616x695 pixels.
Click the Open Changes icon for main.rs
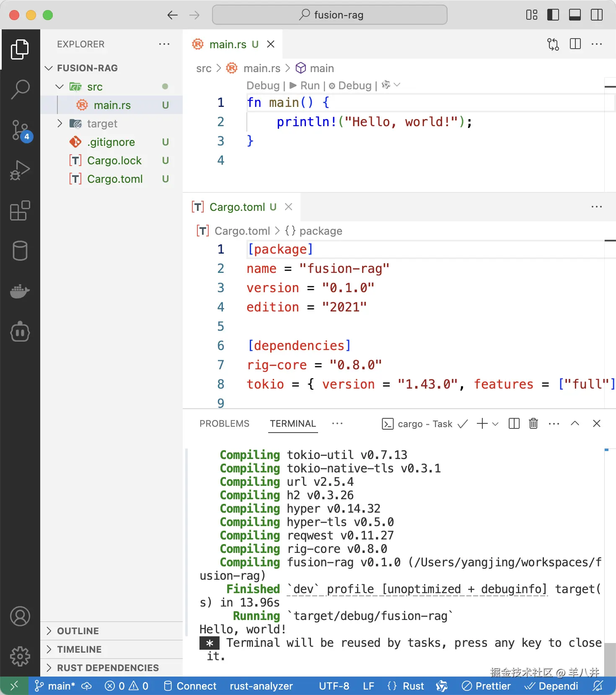point(553,44)
